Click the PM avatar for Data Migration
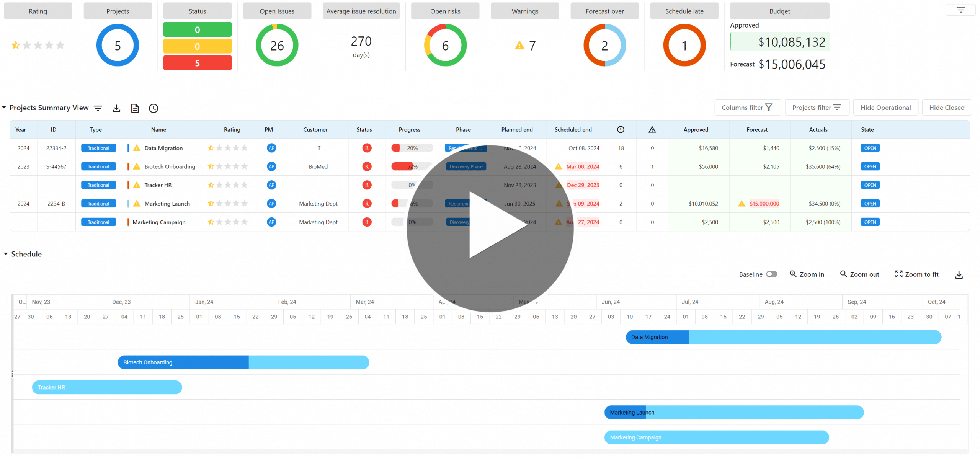This screenshot has height=457, width=980. tap(271, 148)
